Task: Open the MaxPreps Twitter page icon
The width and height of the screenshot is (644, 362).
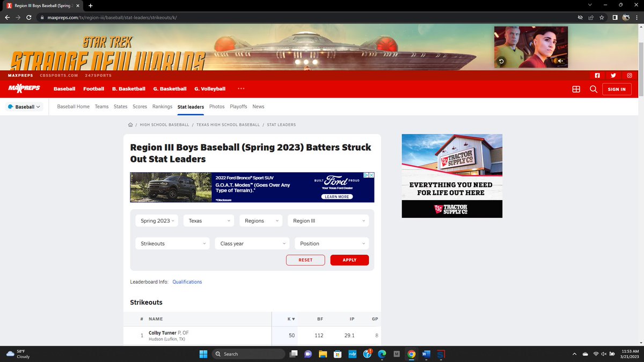Action: click(x=613, y=76)
